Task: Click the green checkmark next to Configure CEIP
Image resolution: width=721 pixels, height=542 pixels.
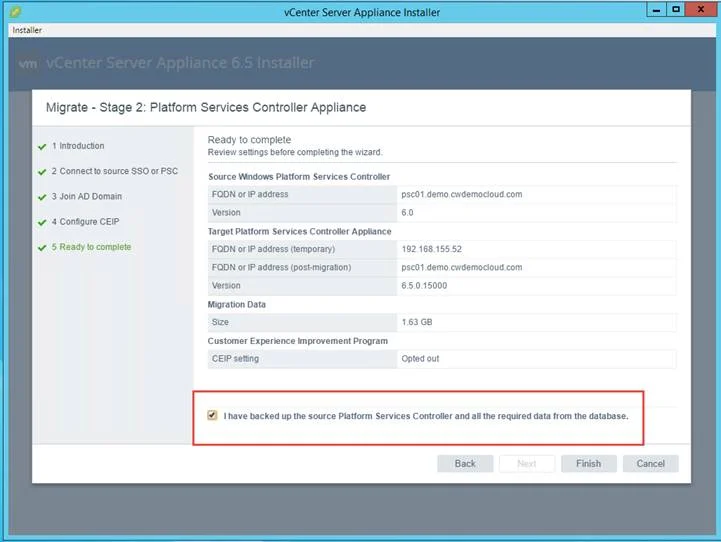Action: (x=42, y=223)
